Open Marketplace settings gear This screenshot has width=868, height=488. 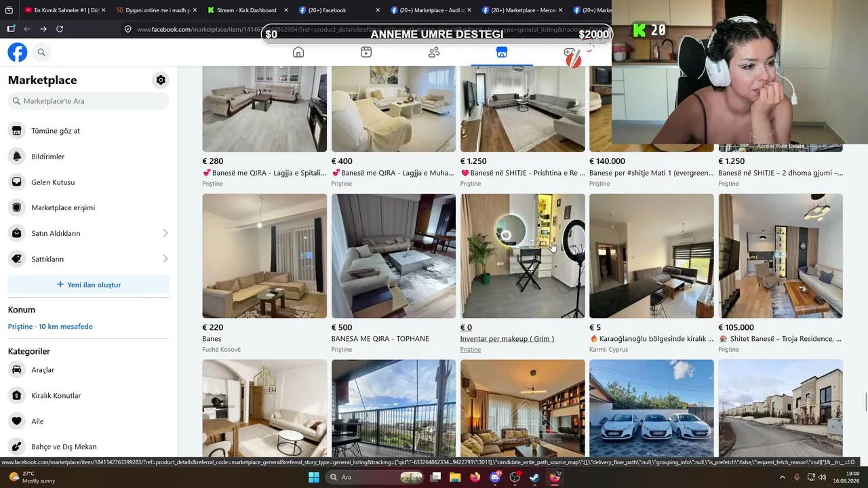click(161, 80)
